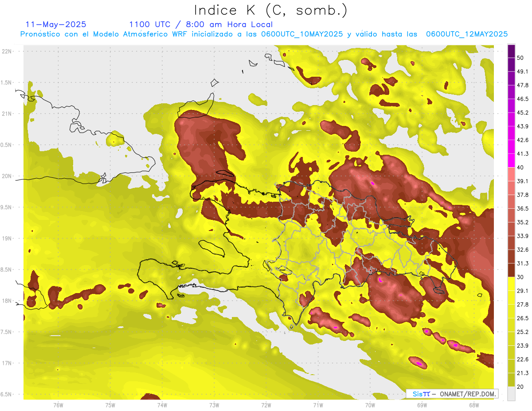The height and width of the screenshot is (411, 532).
Task: Pick the bright magenta swatch between 40 and 41.3
Action: (511, 160)
